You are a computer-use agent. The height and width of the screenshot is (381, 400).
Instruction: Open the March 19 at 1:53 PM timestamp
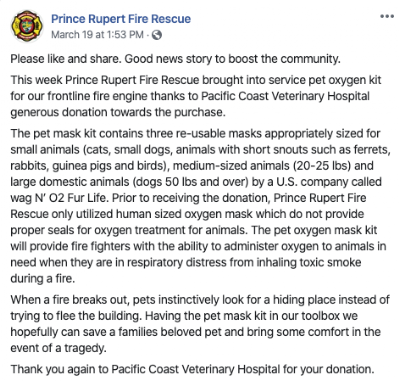pyautogui.click(x=97, y=35)
